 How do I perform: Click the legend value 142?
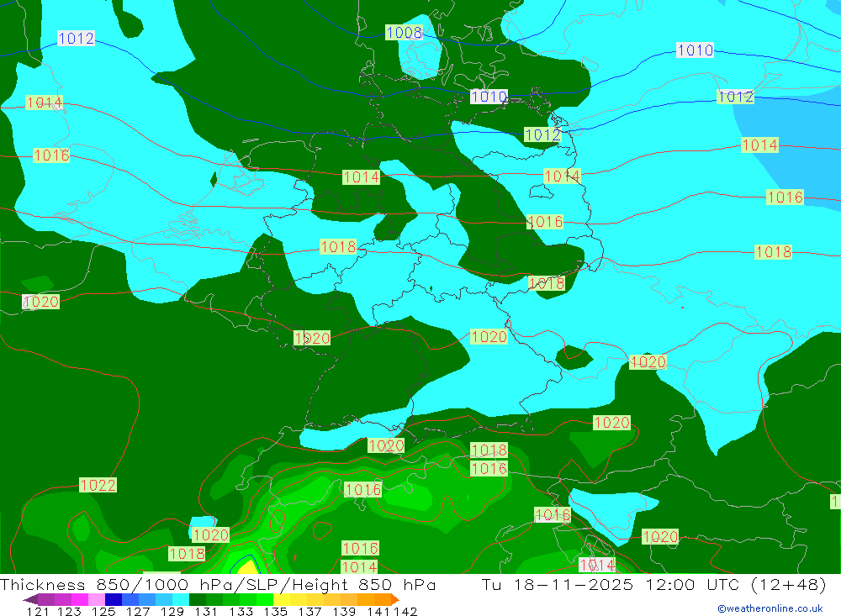point(405,612)
